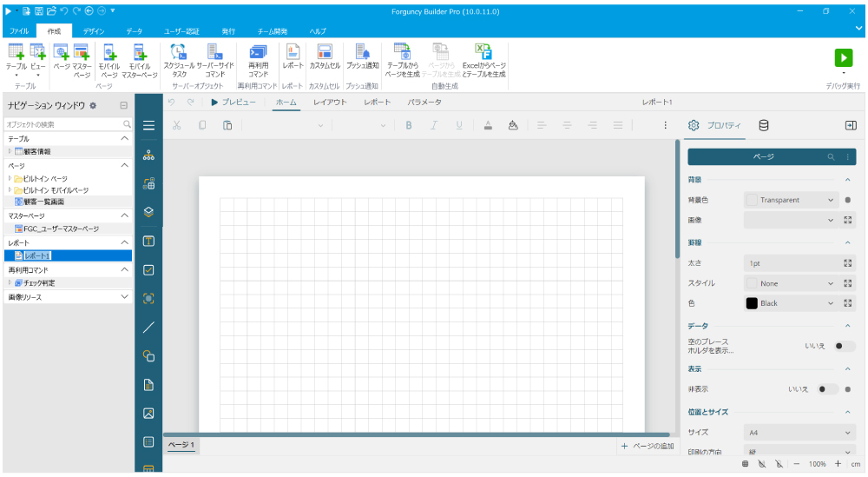Open the data panel cylinder icon
The image size is (868, 477).
[764, 125]
